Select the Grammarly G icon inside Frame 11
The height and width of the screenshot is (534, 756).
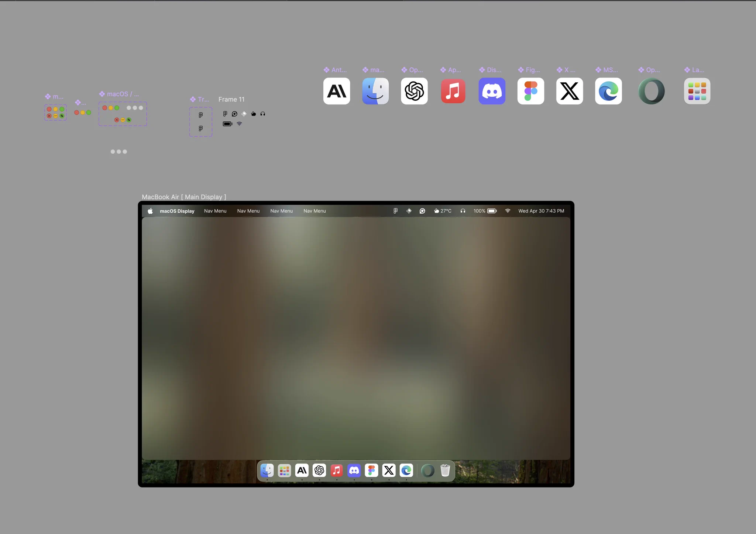[x=234, y=114]
